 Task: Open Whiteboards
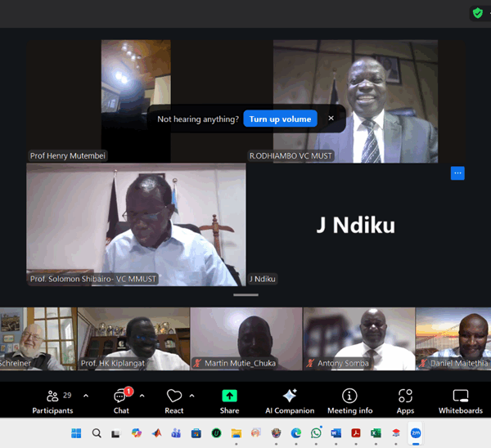coord(460,401)
